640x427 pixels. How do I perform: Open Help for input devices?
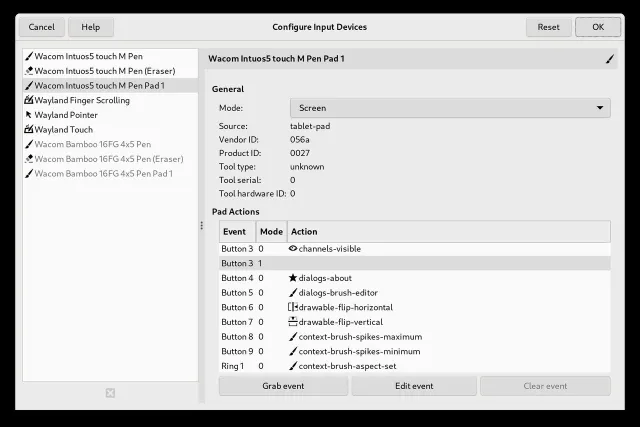[91, 27]
